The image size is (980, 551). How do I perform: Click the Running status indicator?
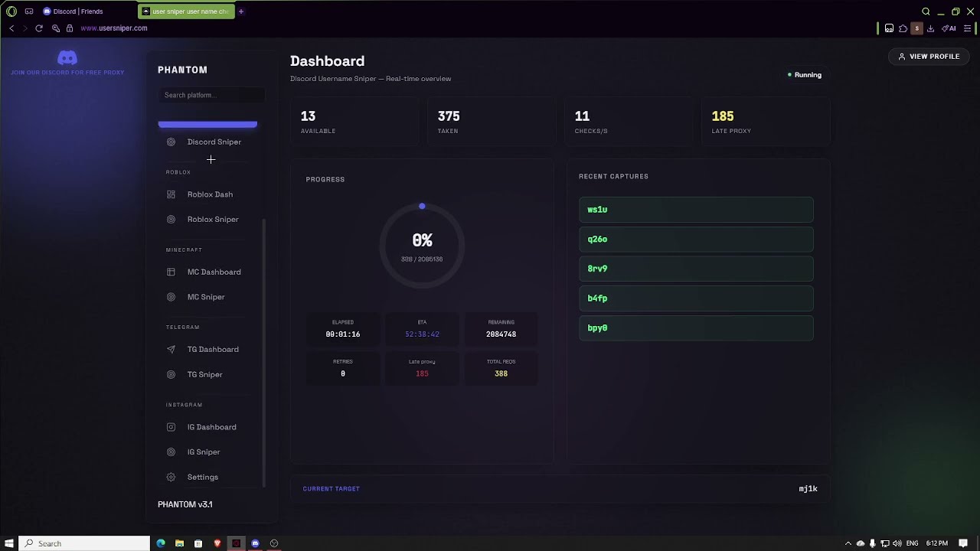coord(805,75)
